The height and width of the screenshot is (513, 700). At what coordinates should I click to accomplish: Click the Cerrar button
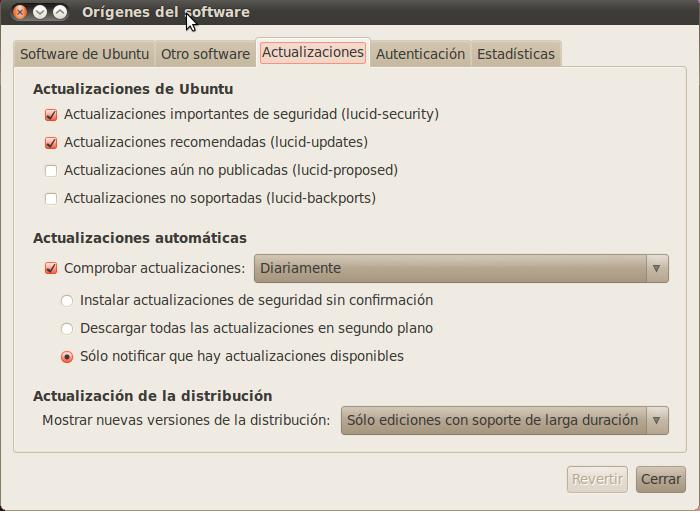pyautogui.click(x=661, y=480)
